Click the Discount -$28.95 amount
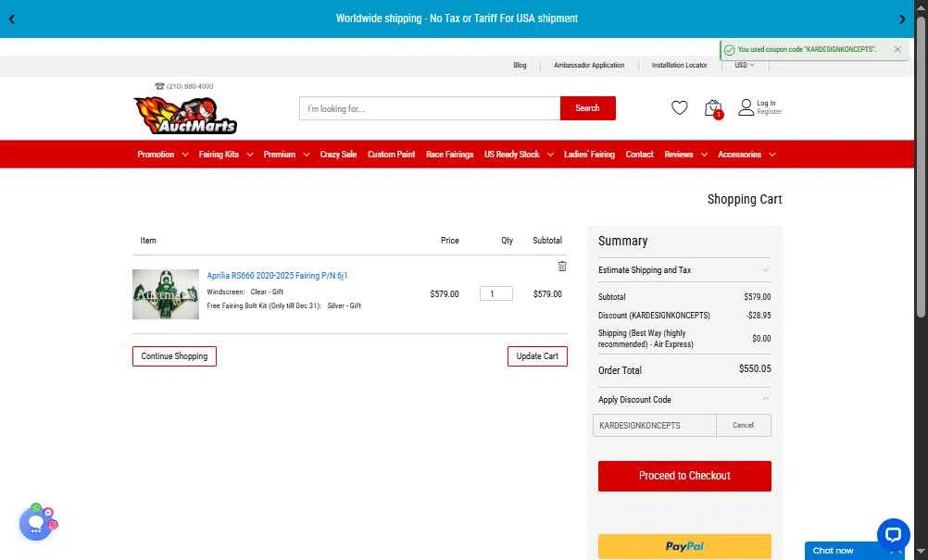 coord(759,316)
